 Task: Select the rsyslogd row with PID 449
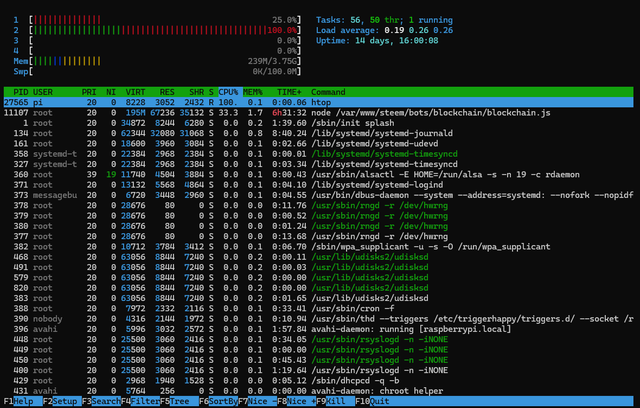tap(318, 350)
